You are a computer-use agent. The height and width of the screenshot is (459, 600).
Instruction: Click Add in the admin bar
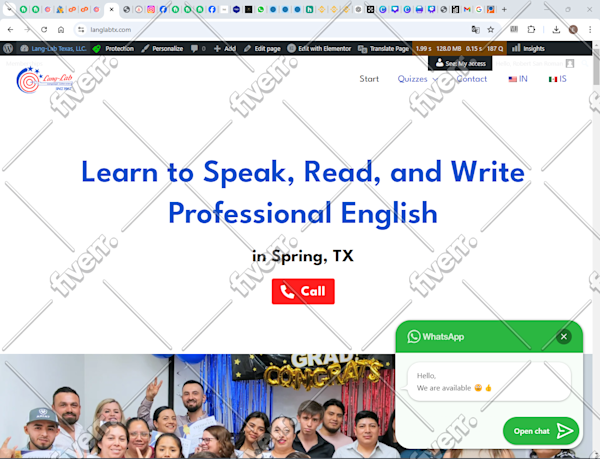225,48
